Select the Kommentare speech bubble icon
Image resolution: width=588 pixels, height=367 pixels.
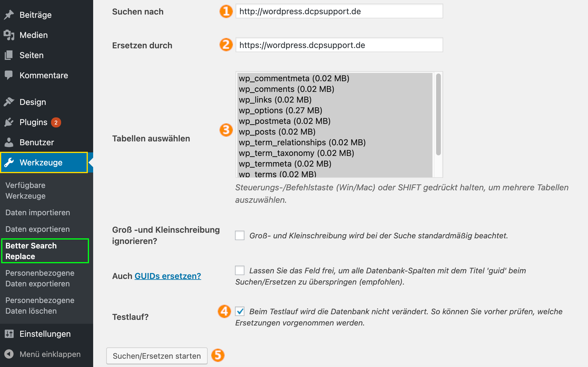(x=9, y=75)
